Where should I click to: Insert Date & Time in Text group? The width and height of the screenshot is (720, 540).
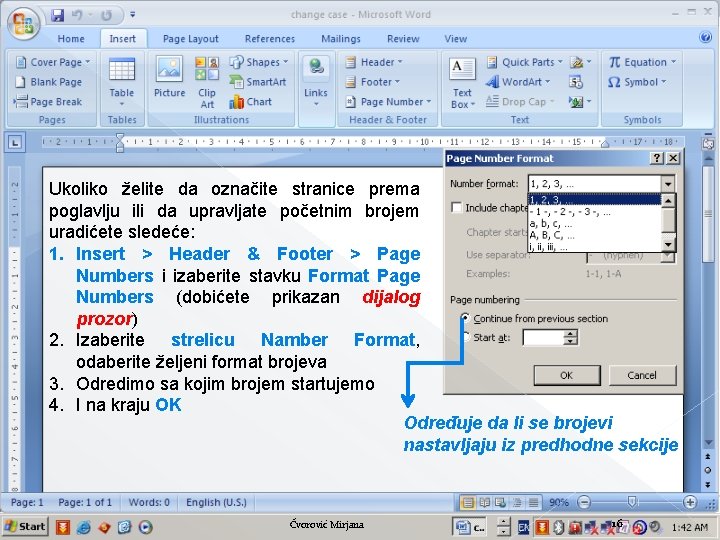click(576, 82)
